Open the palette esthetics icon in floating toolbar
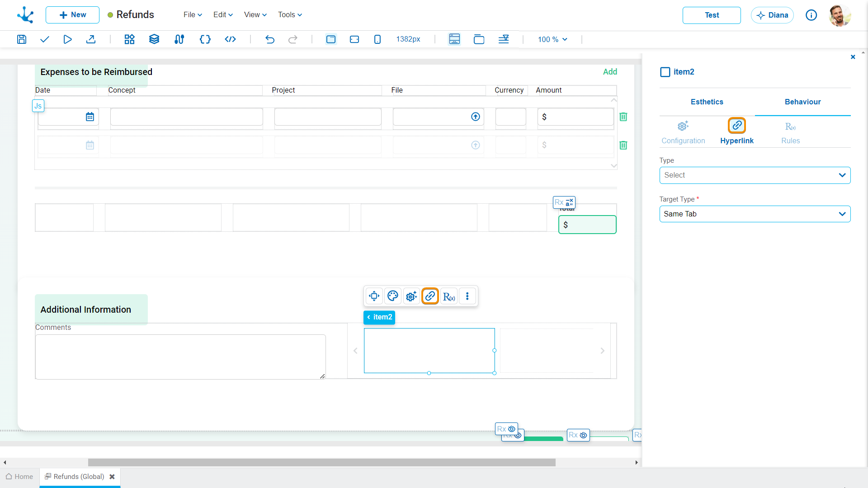The height and width of the screenshot is (488, 868). [x=393, y=296]
